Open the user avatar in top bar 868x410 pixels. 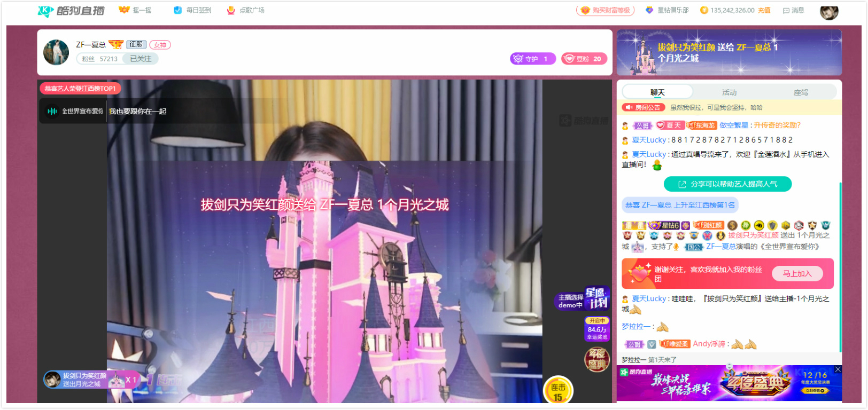(x=829, y=11)
